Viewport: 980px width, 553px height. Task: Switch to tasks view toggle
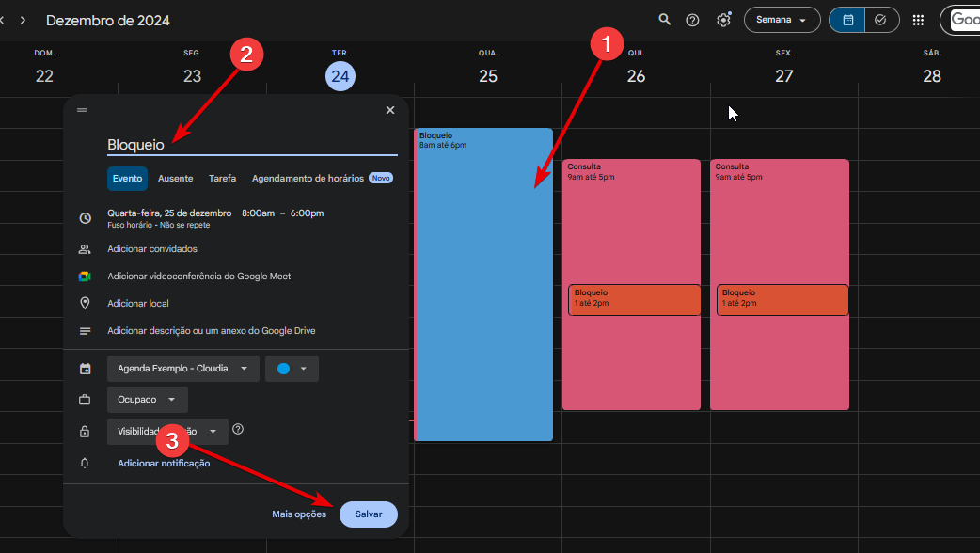tap(880, 20)
